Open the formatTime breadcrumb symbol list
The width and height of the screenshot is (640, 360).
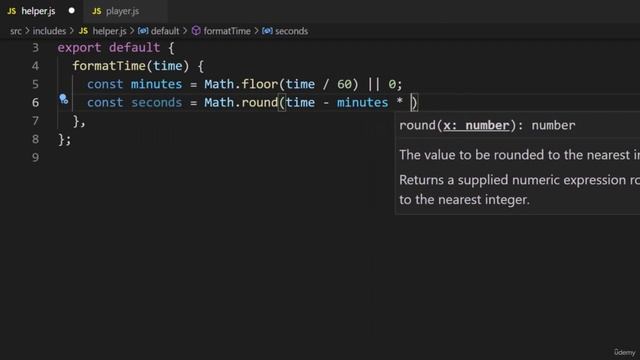227,31
